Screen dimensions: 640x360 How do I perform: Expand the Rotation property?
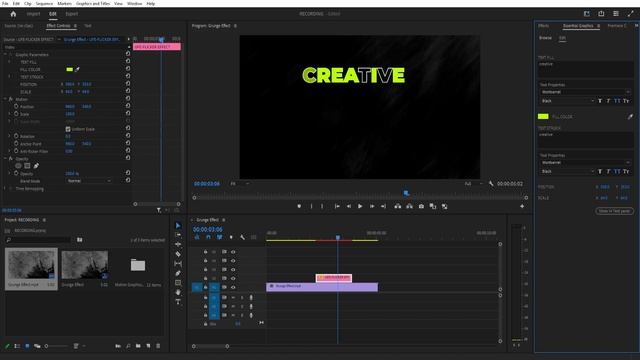(x=10, y=136)
